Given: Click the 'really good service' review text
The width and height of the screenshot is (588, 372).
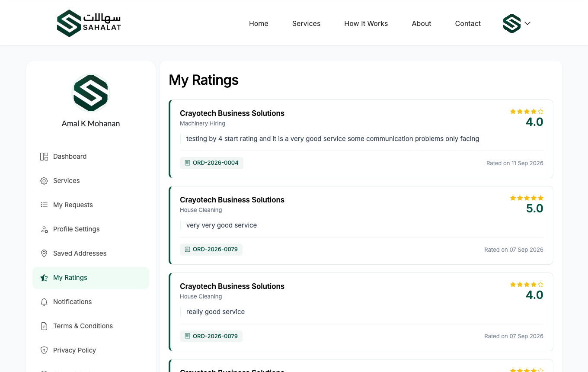Looking at the screenshot, I should click(x=215, y=312).
